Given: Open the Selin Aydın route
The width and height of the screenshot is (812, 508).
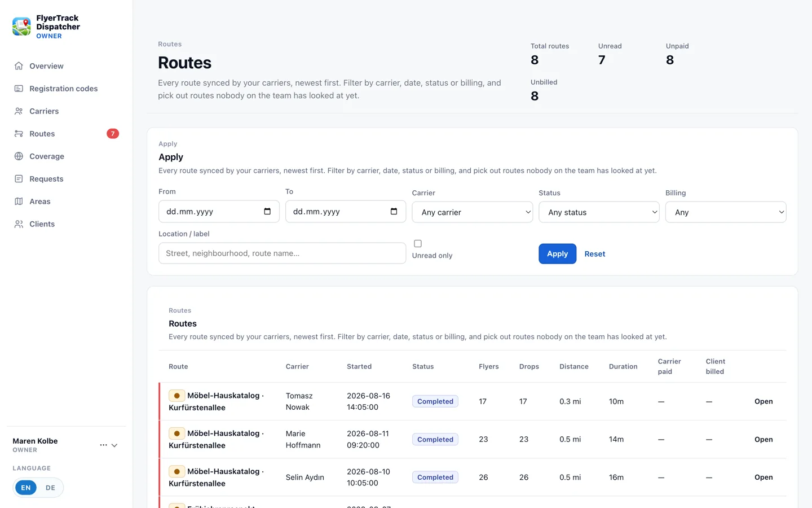Looking at the screenshot, I should coord(764,477).
